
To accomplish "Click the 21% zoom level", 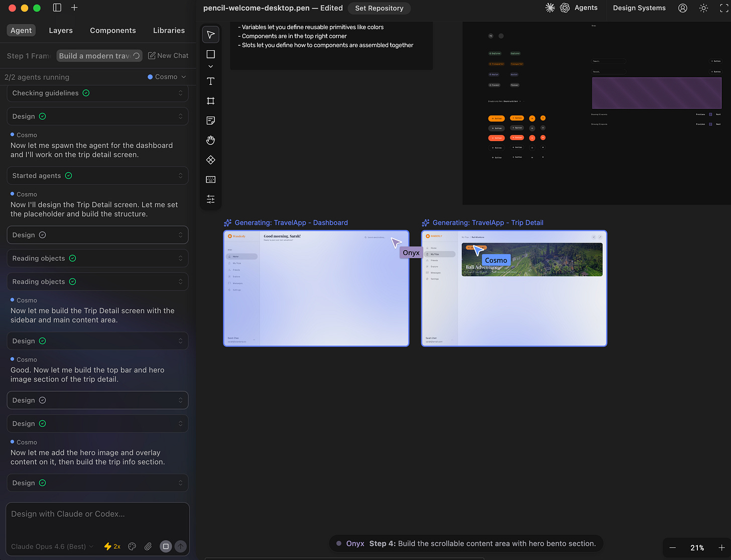I will [x=697, y=547].
